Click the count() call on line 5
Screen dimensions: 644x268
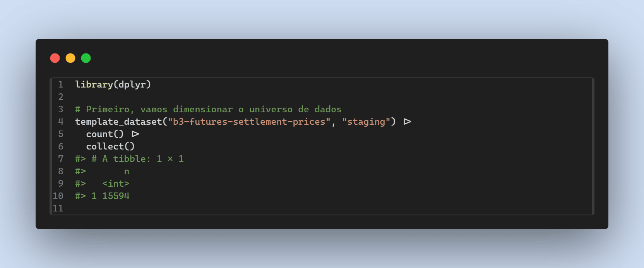(x=105, y=134)
